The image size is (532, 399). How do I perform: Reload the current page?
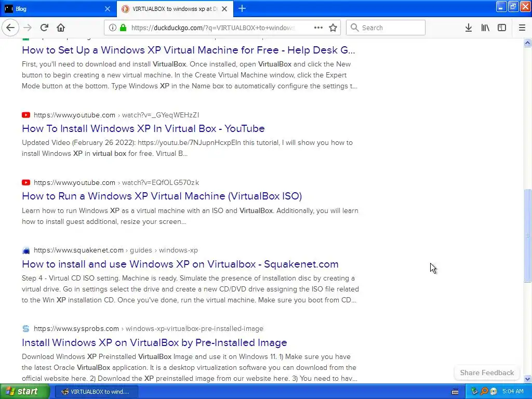tap(45, 28)
